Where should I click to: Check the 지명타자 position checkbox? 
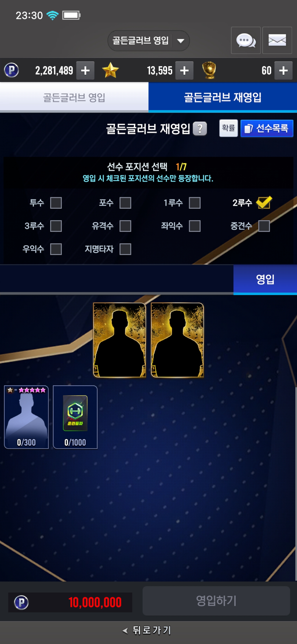click(125, 249)
